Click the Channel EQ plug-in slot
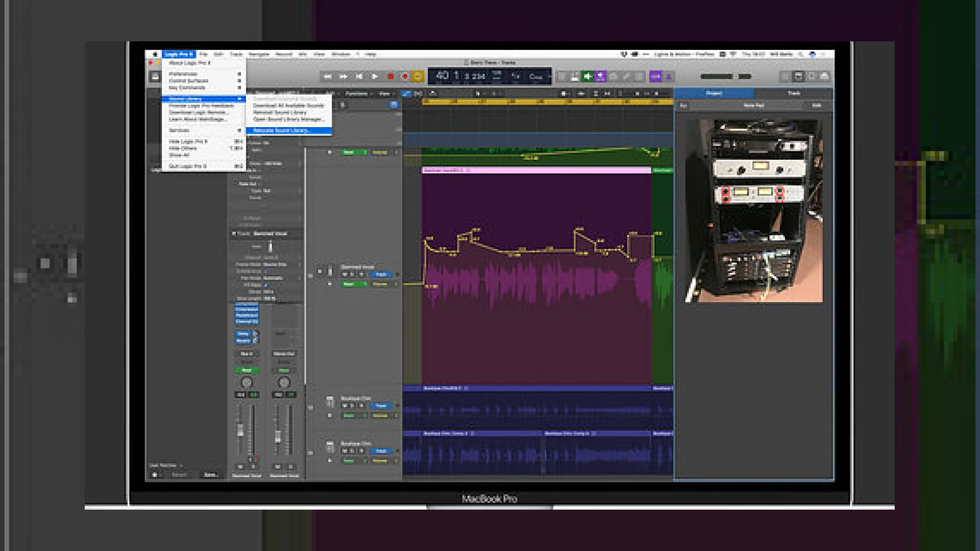980x551 pixels. coord(247,322)
